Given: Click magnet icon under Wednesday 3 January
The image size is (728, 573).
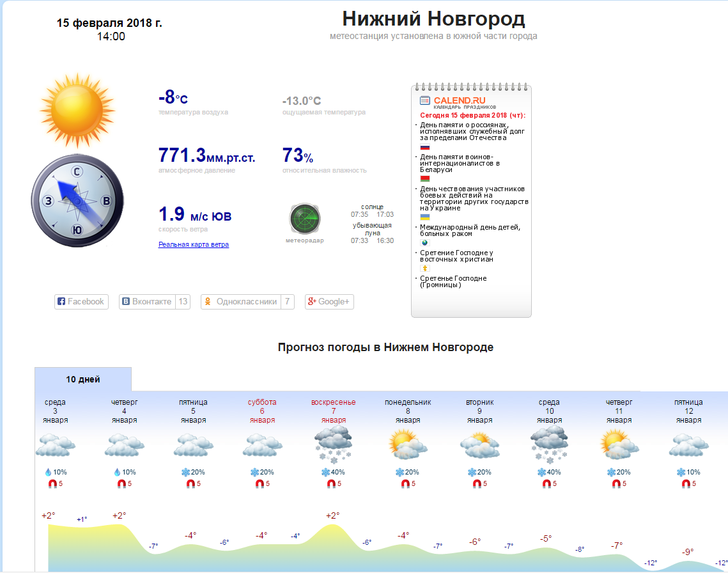Looking at the screenshot, I should pos(52,484).
